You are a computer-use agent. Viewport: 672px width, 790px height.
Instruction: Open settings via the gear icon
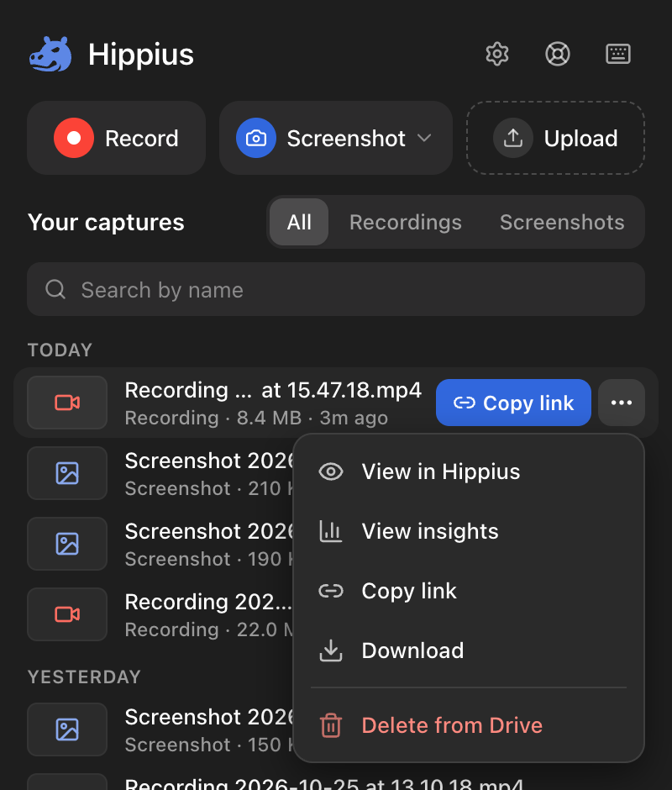(x=496, y=54)
